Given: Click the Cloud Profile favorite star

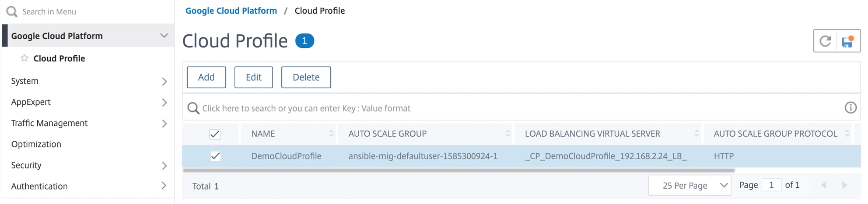Looking at the screenshot, I should tap(24, 58).
